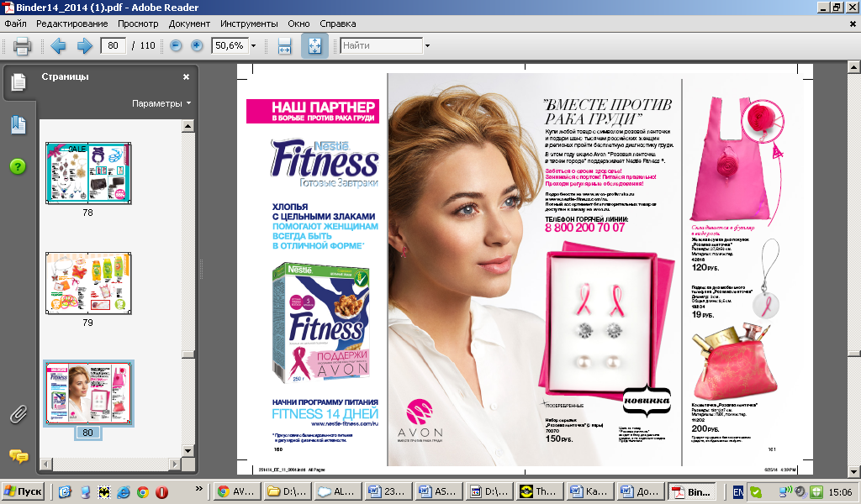Click the Найти search field
Image resolution: width=861 pixels, height=504 pixels.
click(381, 45)
